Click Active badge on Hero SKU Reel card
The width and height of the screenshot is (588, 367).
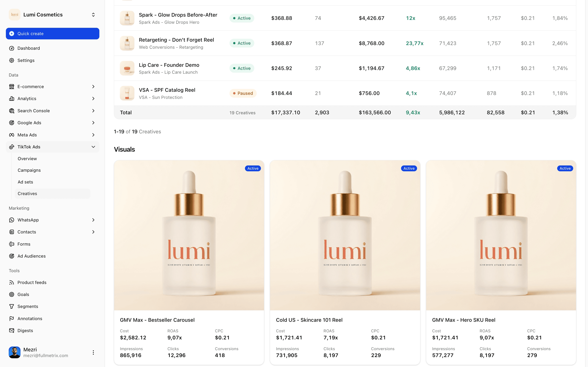pyautogui.click(x=565, y=168)
